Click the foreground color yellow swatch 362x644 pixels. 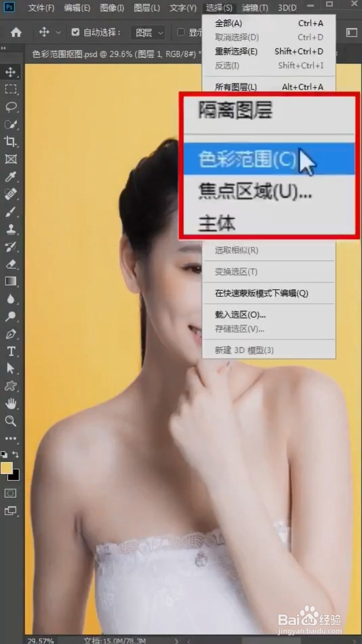click(7, 468)
